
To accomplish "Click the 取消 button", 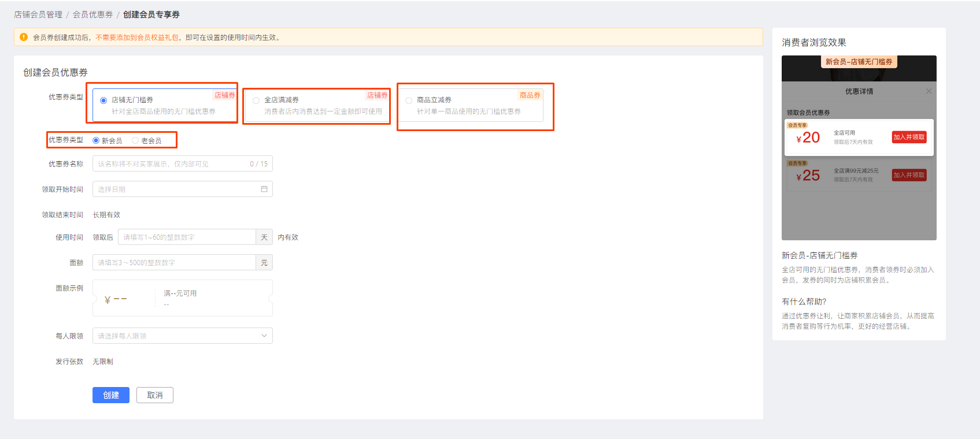I will [155, 395].
